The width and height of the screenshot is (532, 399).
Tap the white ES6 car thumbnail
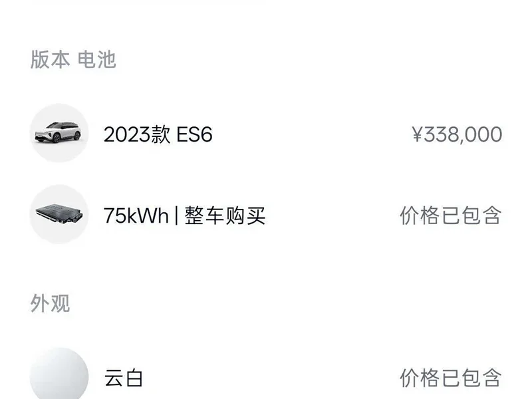pyautogui.click(x=59, y=133)
